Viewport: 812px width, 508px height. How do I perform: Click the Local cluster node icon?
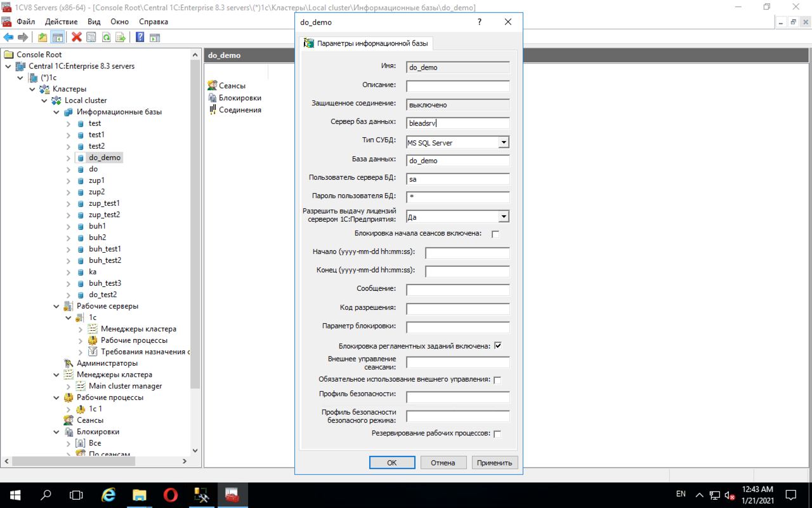[56, 100]
